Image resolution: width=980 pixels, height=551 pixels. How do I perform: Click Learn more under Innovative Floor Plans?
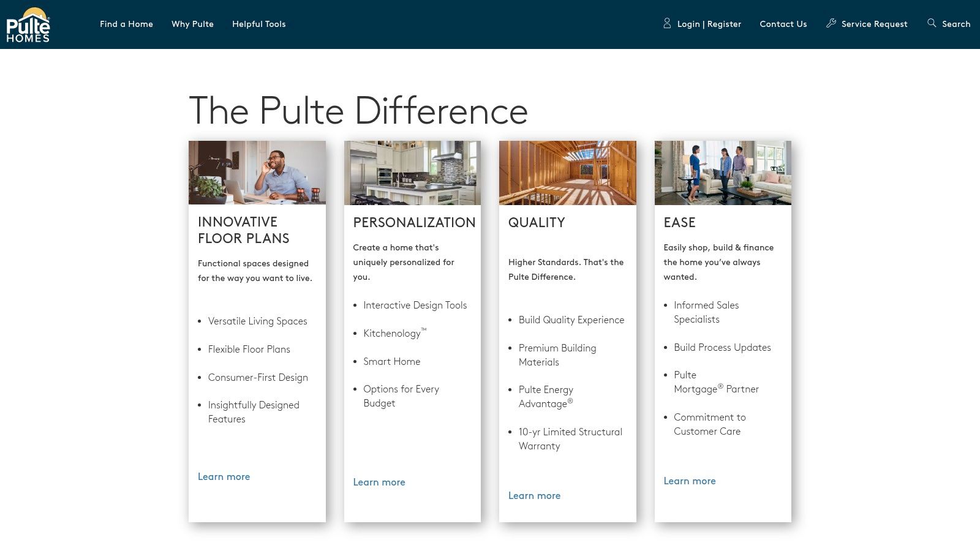point(224,476)
